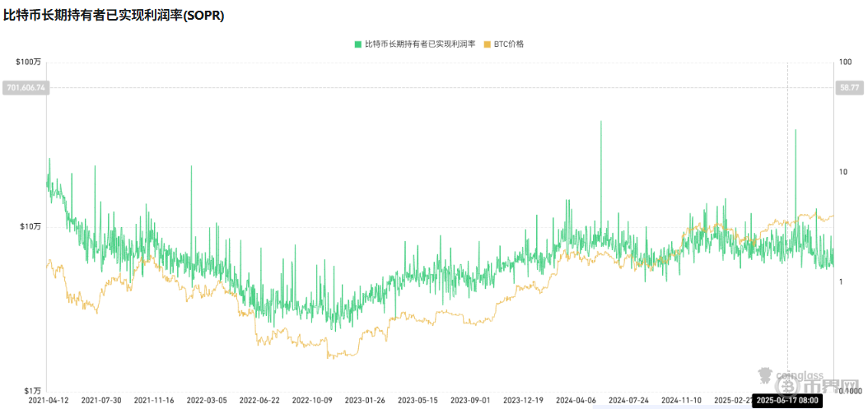The height and width of the screenshot is (409, 868).
Task: Toggle the orange BTC价格 legend swatch
Action: pos(488,44)
